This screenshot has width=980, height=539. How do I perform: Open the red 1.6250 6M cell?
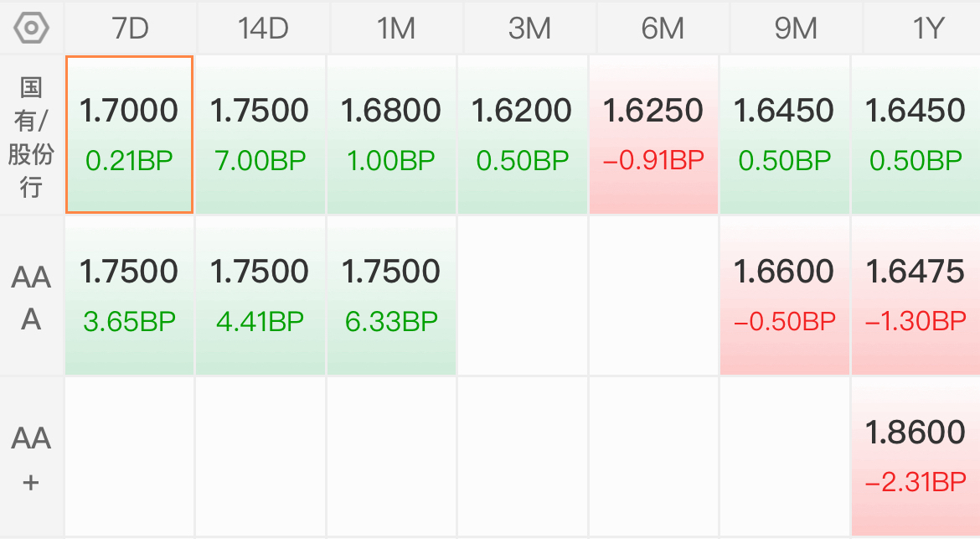pyautogui.click(x=653, y=134)
